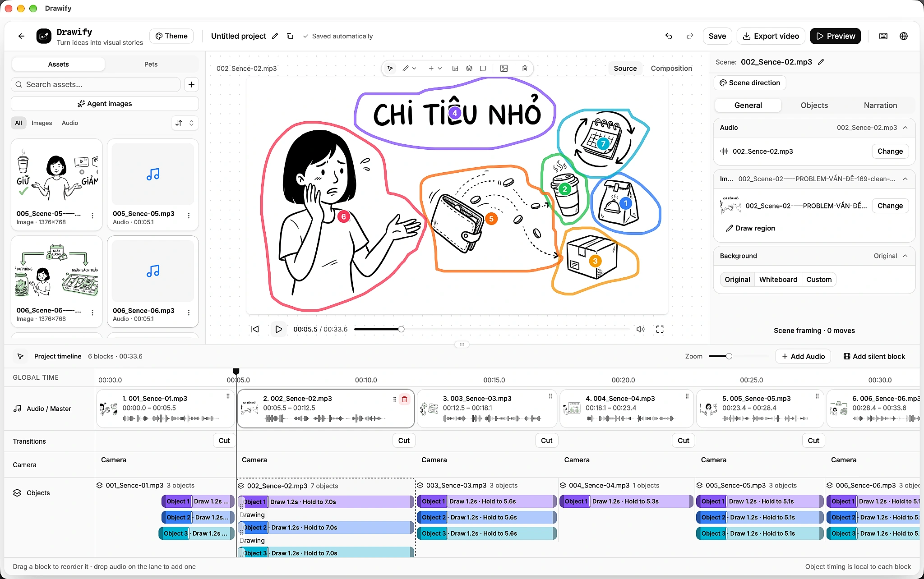Viewport: 924px width, 579px height.
Task: Delete the 002_Sence-02.mp3 timeline block
Action: [x=404, y=399]
